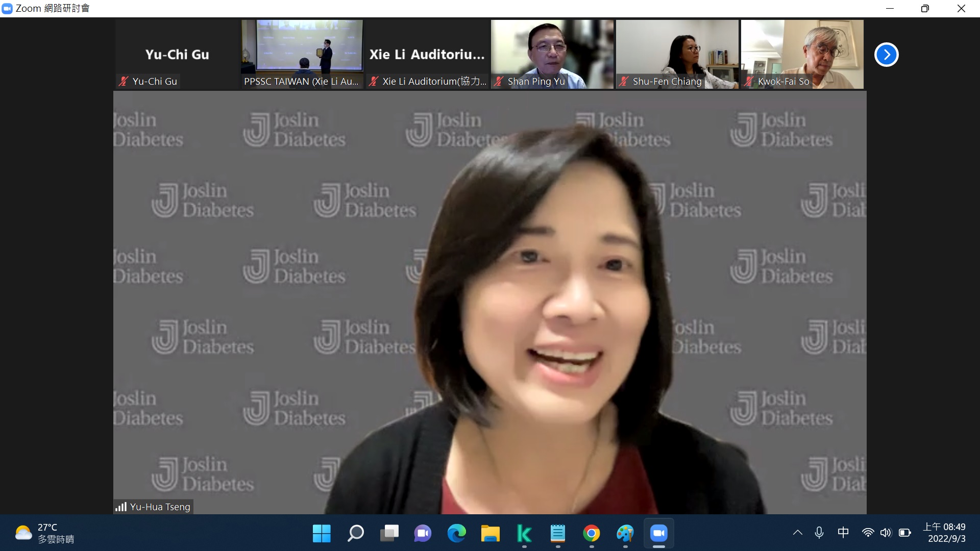Click muted mic icon beside Shan Ping Yu
980x551 pixels.
[x=499, y=81]
